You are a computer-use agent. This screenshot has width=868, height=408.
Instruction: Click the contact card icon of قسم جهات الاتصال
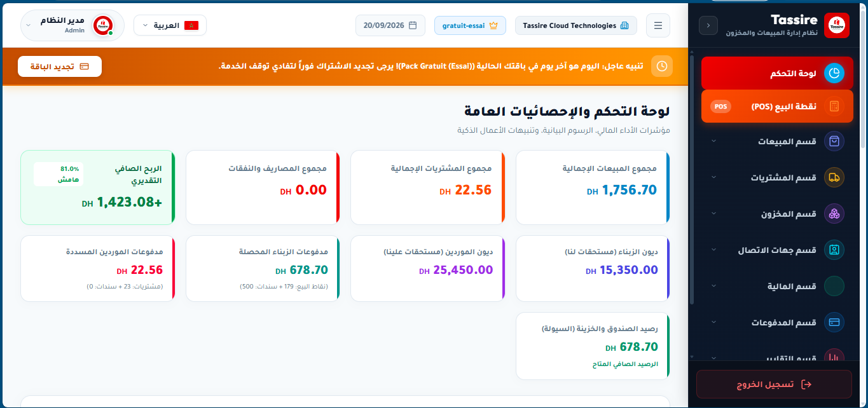[x=834, y=250]
